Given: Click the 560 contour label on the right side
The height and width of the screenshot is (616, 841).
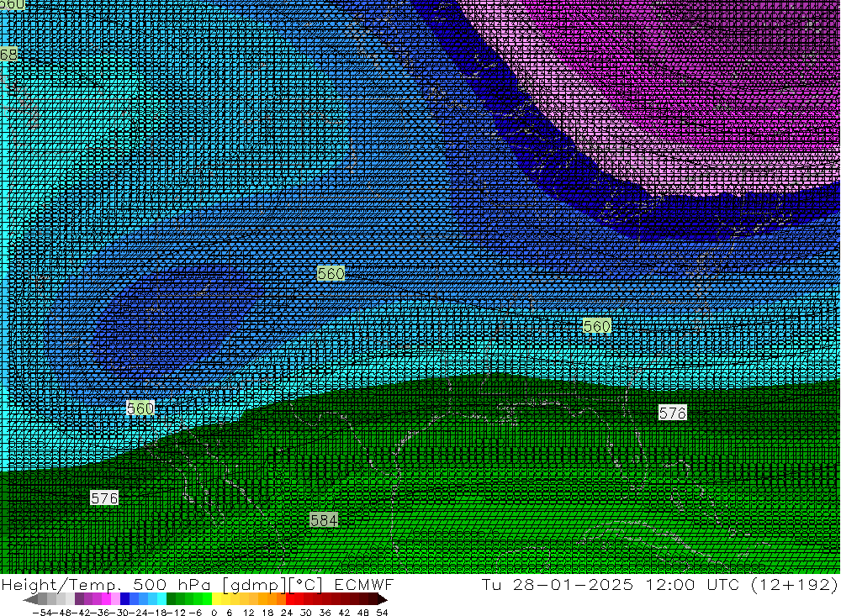Looking at the screenshot, I should click(597, 326).
